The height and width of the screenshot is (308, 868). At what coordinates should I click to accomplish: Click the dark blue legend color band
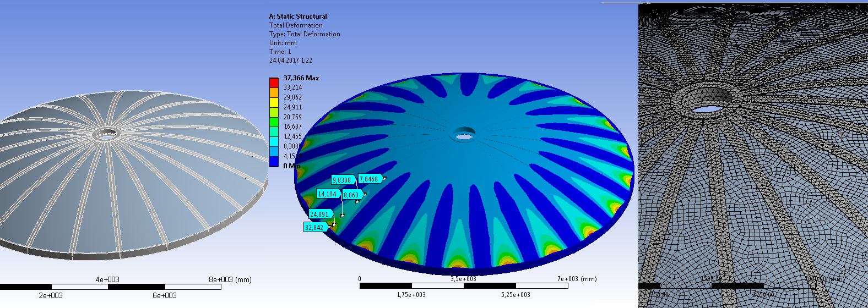point(274,161)
